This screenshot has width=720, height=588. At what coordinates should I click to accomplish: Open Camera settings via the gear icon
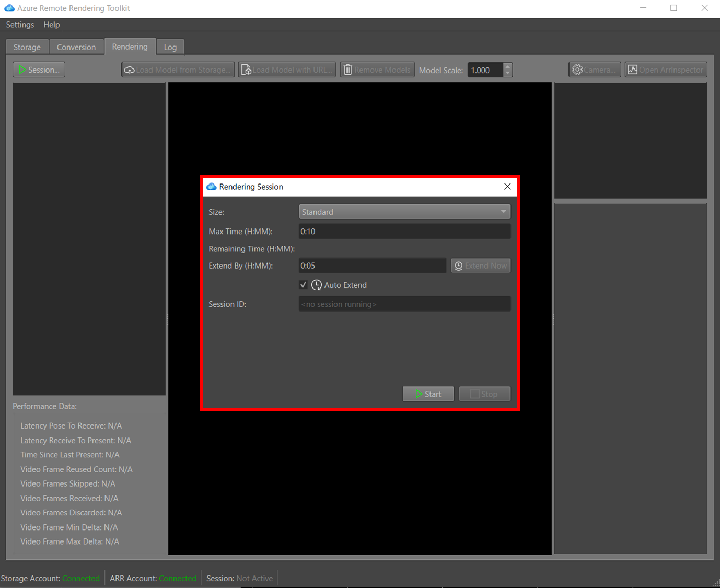coord(577,69)
